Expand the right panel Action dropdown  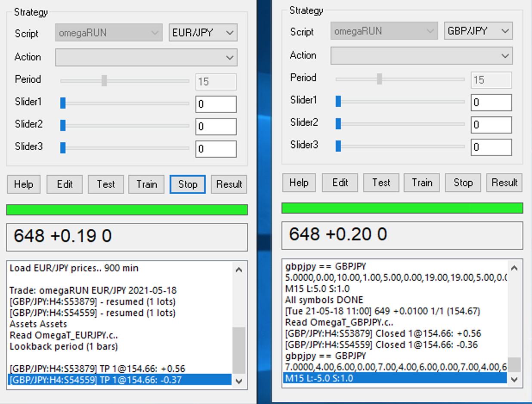421,56
